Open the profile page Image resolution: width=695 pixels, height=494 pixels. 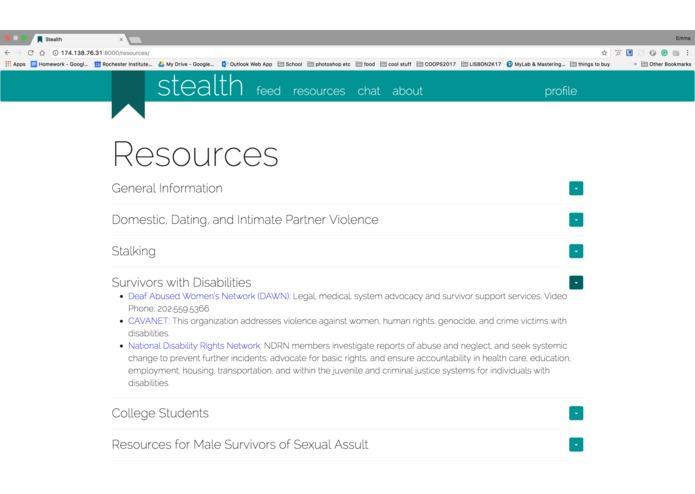pyautogui.click(x=561, y=91)
